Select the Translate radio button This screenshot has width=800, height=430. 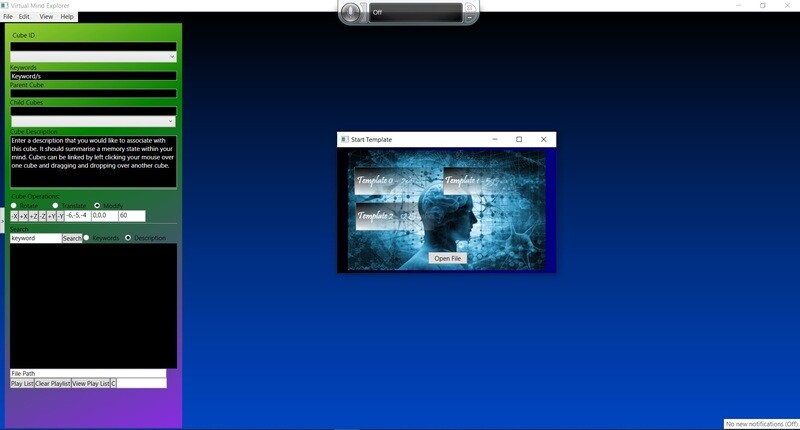(55, 206)
